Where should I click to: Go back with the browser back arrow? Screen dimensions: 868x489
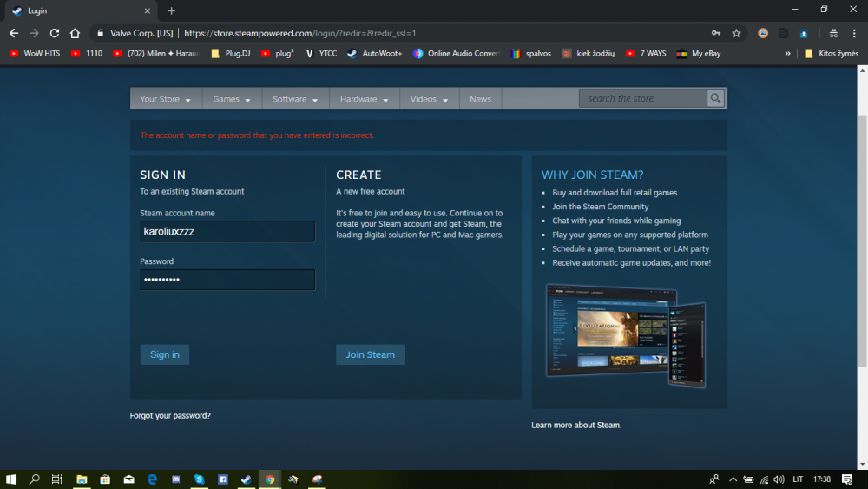[14, 33]
